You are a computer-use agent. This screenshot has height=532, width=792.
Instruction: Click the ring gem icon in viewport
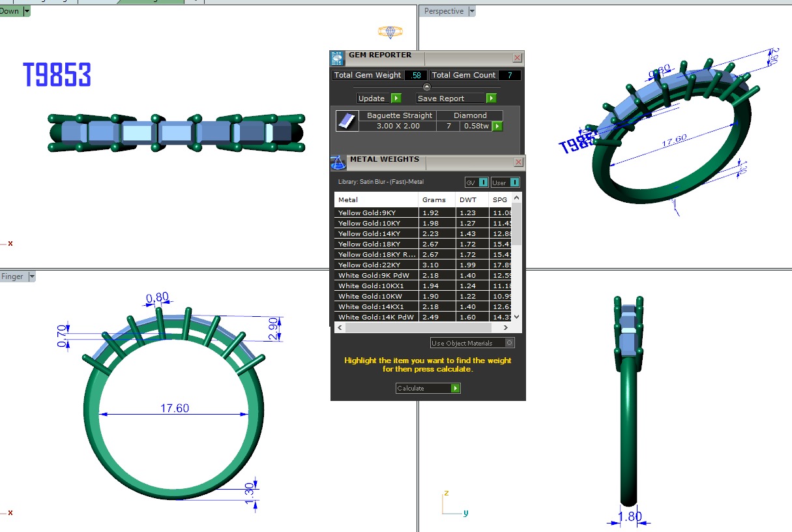pos(390,31)
